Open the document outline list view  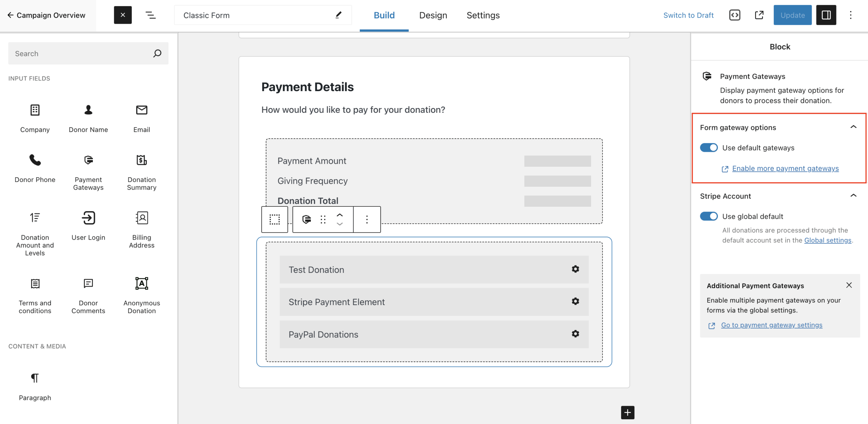(151, 15)
